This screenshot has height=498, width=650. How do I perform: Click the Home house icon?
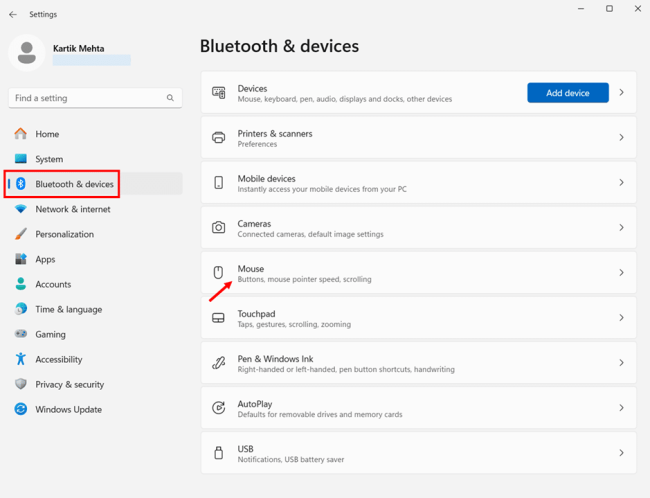(20, 134)
